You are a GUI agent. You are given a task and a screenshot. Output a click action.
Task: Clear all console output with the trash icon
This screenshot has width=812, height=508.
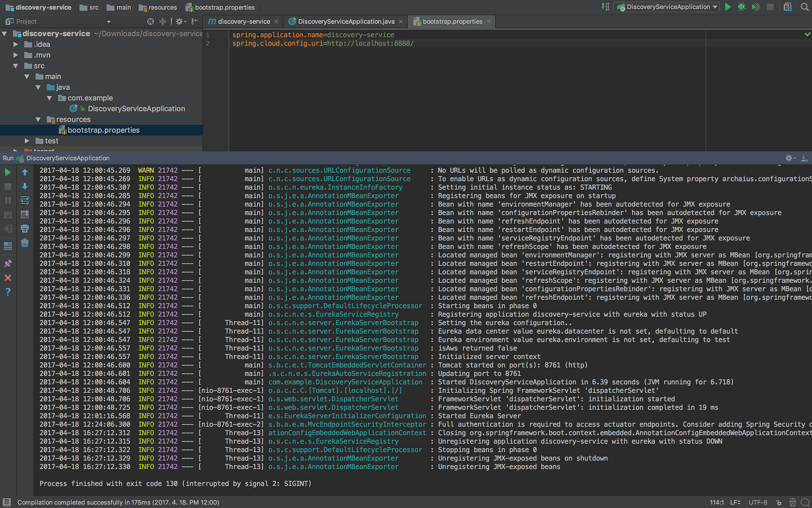coord(25,243)
